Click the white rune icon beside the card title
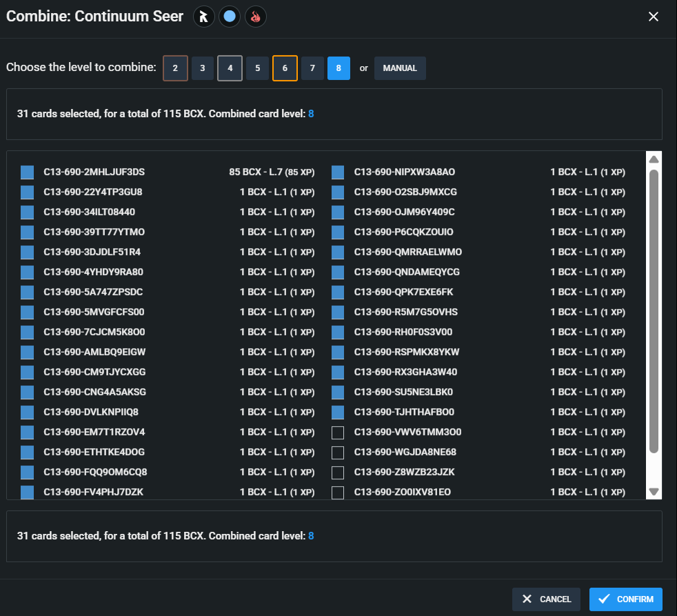The width and height of the screenshot is (677, 616). 203,17
